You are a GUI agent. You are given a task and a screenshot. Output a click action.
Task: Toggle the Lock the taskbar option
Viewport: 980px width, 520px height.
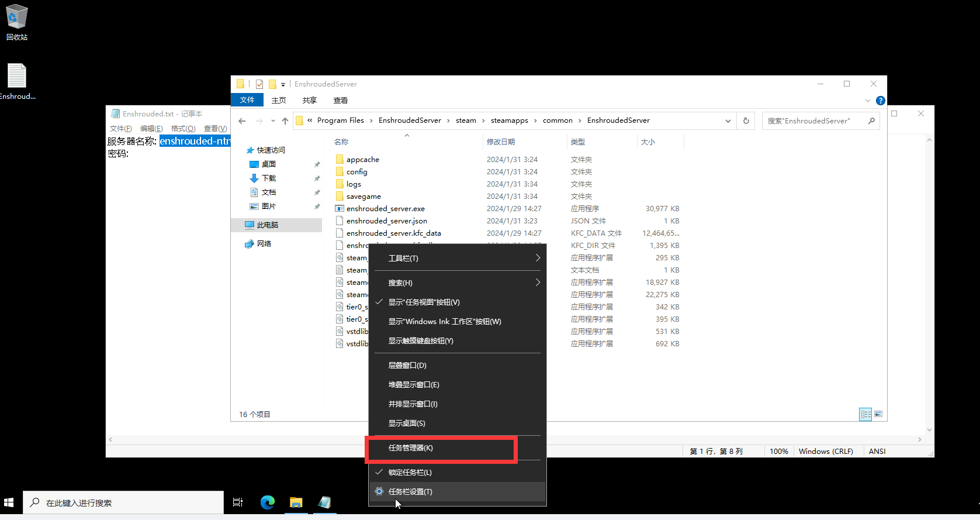[x=458, y=473]
